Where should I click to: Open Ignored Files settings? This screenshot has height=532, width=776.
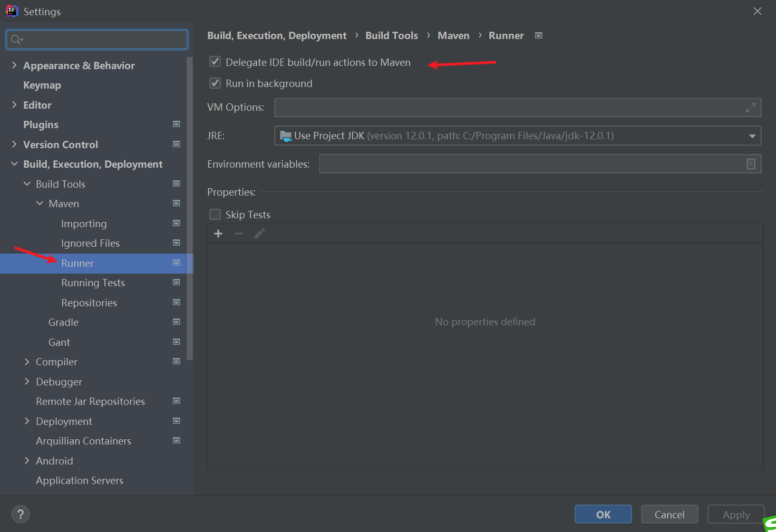tap(90, 243)
